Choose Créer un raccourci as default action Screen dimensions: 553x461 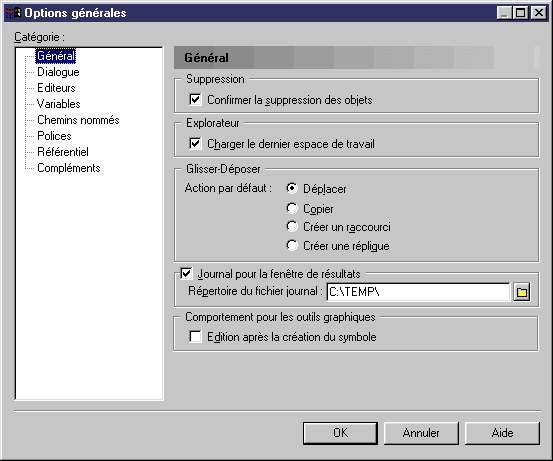[292, 227]
